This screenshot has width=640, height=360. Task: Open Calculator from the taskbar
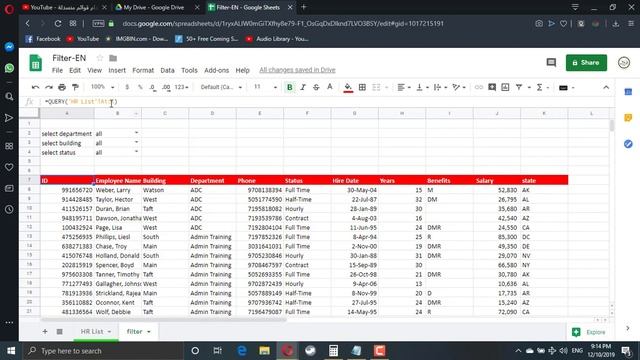[333, 351]
